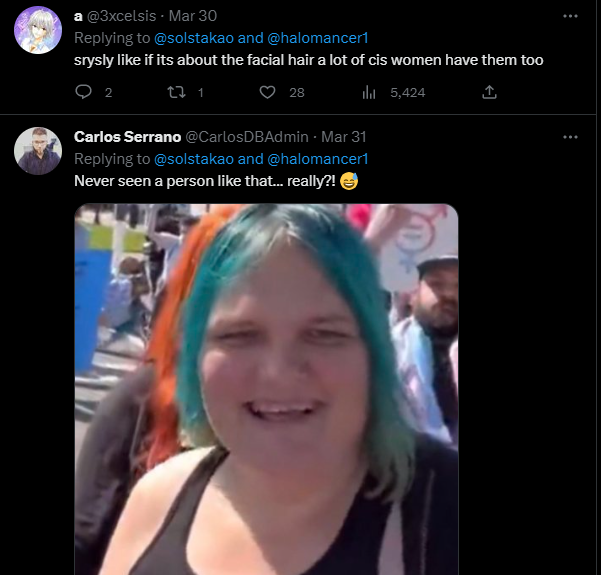The width and height of the screenshot is (601, 575).
Task: Open view analytics showing 5,424
Action: point(394,92)
